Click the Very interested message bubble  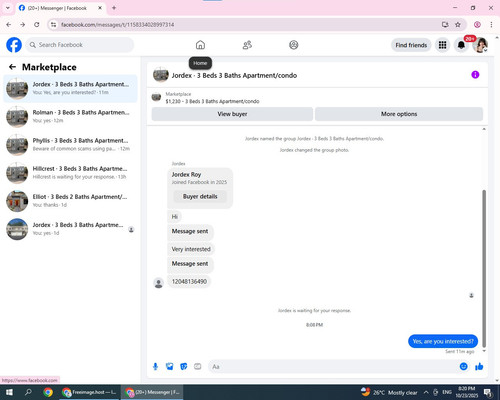point(191,249)
